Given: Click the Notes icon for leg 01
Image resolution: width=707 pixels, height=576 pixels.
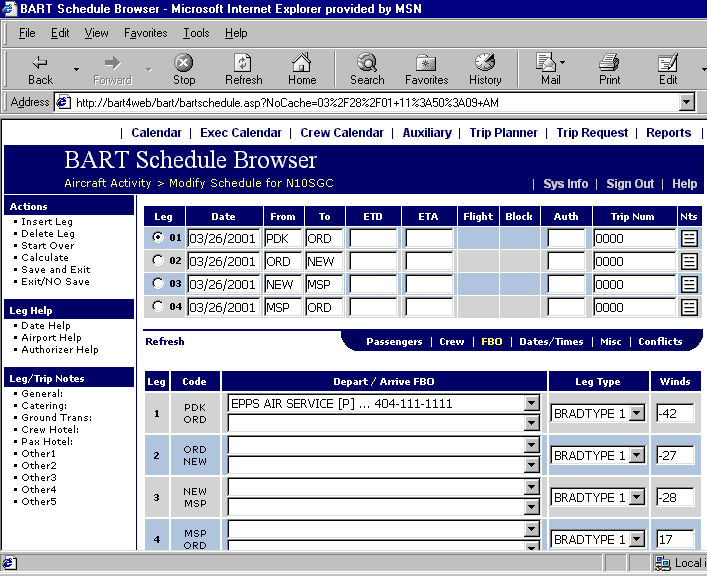Looking at the screenshot, I should 688,239.
